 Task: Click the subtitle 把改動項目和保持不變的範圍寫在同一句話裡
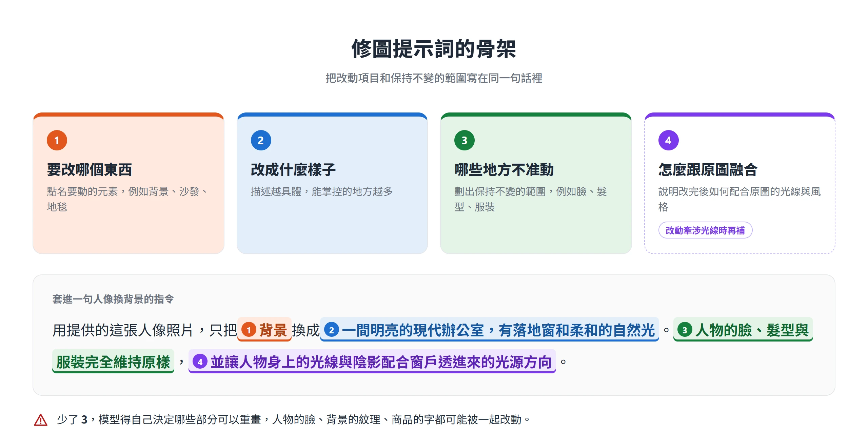(434, 78)
